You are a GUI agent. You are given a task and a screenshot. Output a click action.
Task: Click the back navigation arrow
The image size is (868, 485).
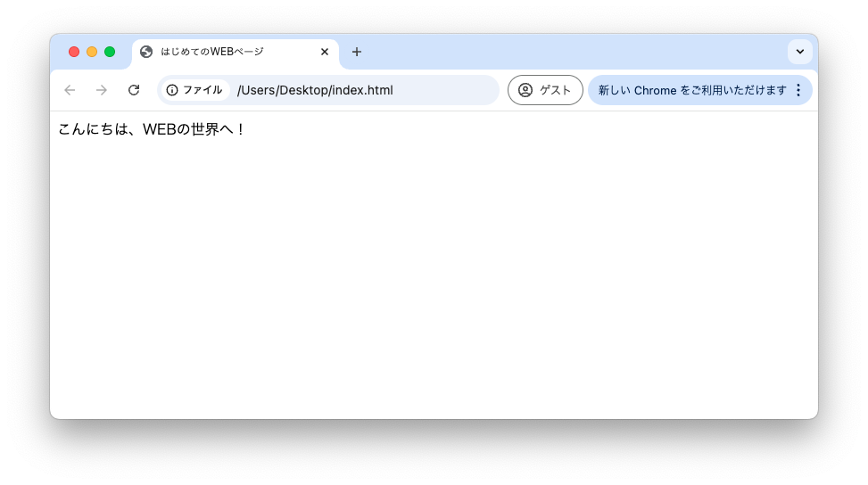70,90
